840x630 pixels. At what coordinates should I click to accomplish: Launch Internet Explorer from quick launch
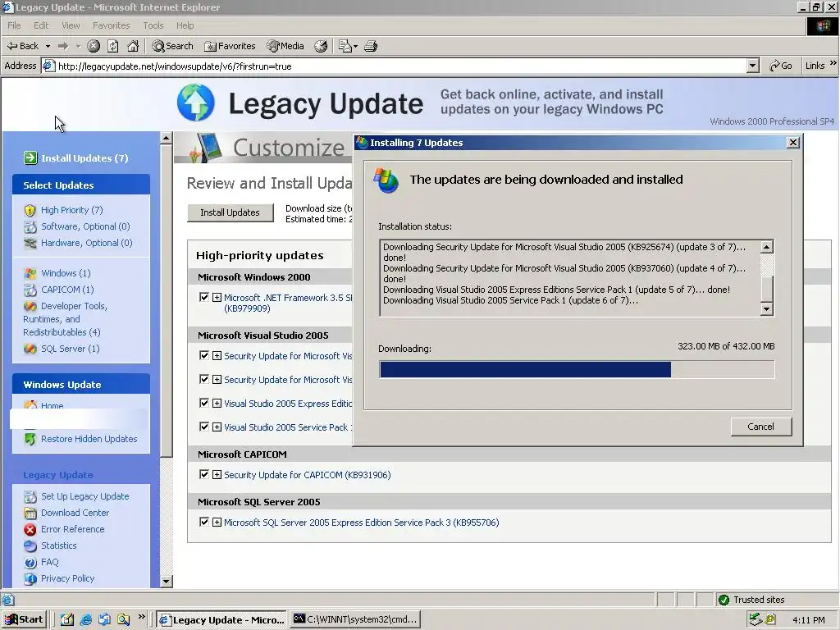point(85,620)
